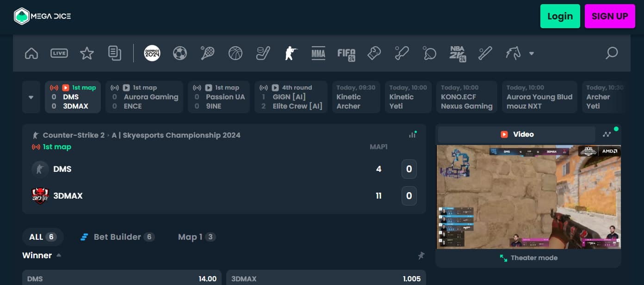The width and height of the screenshot is (644, 285).
Task: Open Aurora Young Blud vs mouz NXT card
Action: [539, 97]
